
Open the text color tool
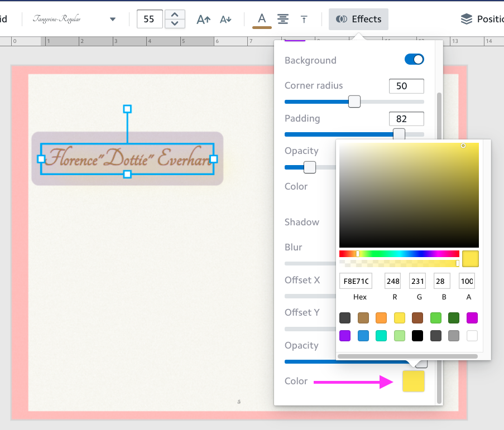coord(262,20)
